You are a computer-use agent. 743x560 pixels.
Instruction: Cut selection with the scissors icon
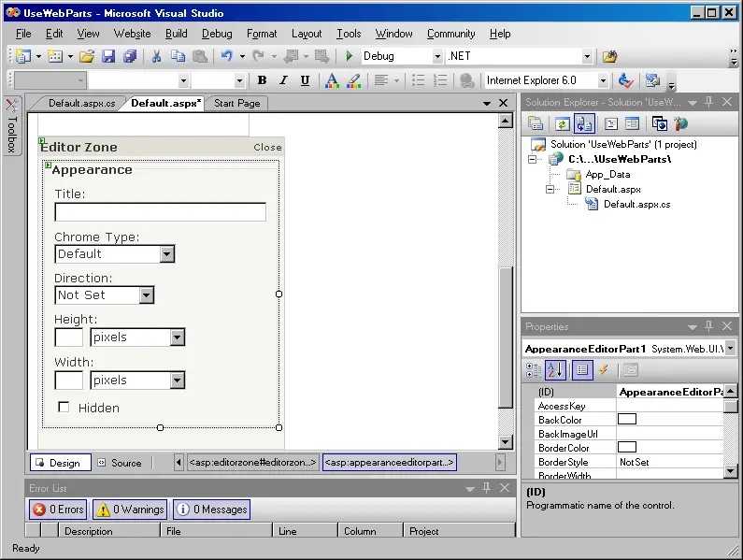coord(156,56)
